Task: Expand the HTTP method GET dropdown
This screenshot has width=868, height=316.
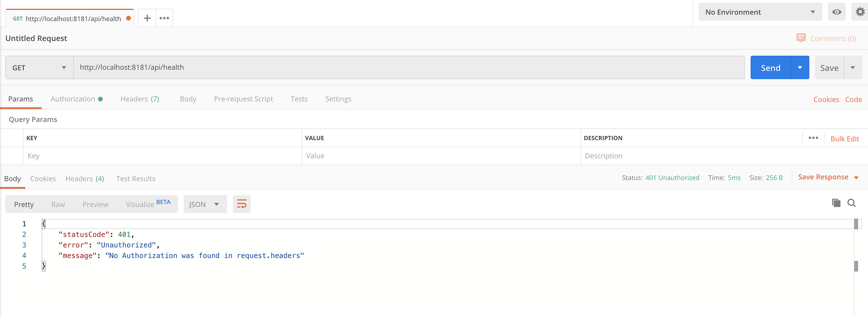Action: 39,67
